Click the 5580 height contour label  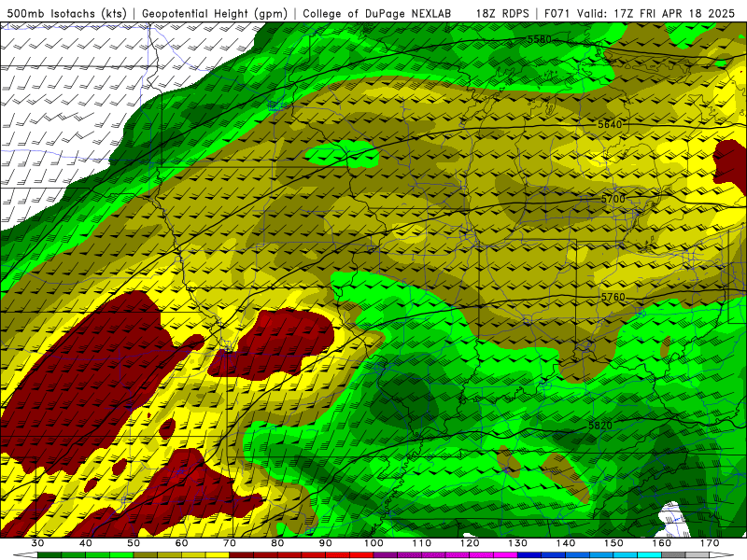(540, 39)
